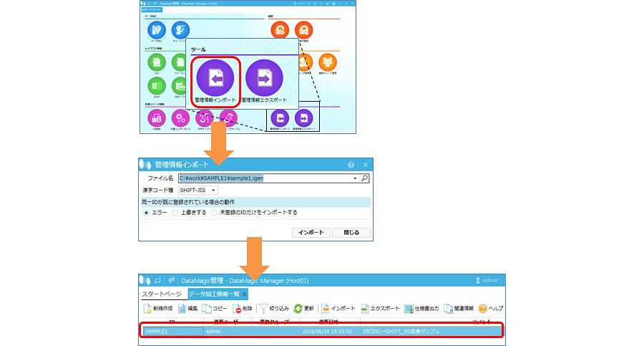Click the file browse magnifier icon
This screenshot has width=644, height=346.
tap(364, 178)
